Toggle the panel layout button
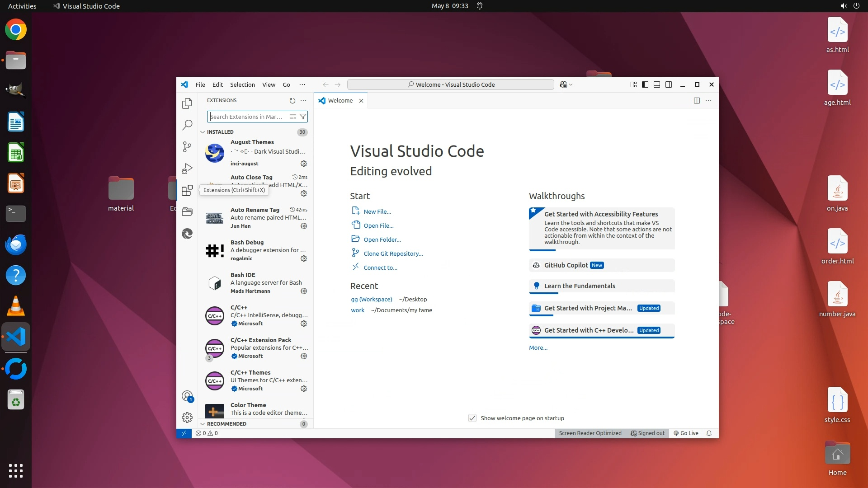 pos(657,84)
